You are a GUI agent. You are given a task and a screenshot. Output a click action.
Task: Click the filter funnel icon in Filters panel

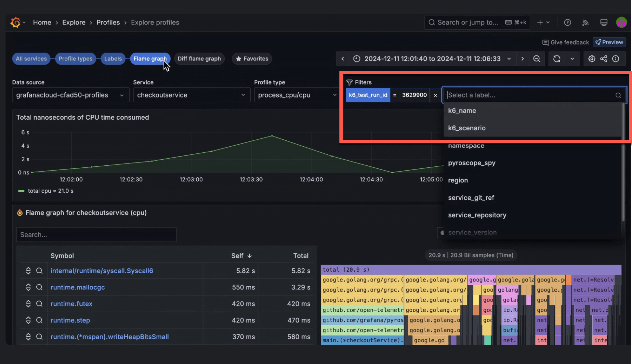click(349, 82)
